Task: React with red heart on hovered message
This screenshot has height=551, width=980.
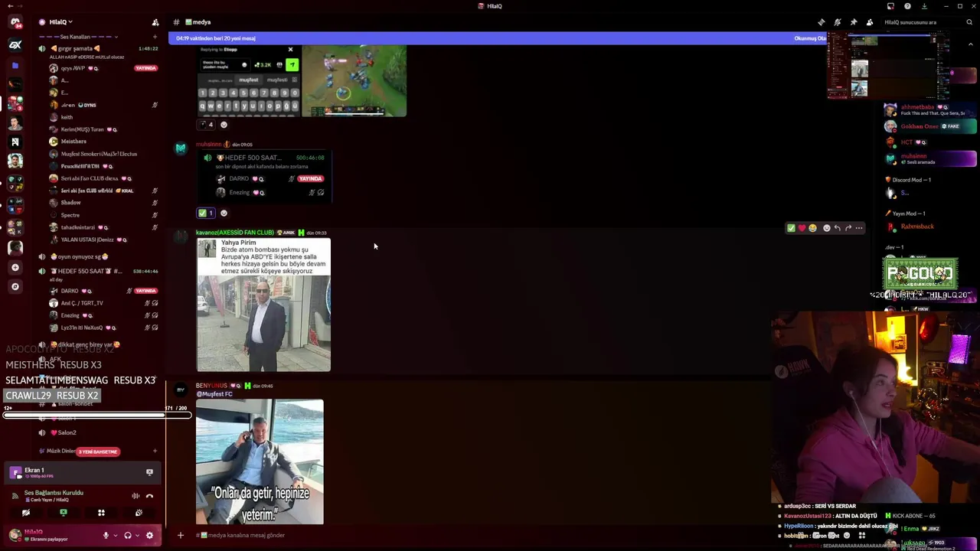Action: click(802, 228)
